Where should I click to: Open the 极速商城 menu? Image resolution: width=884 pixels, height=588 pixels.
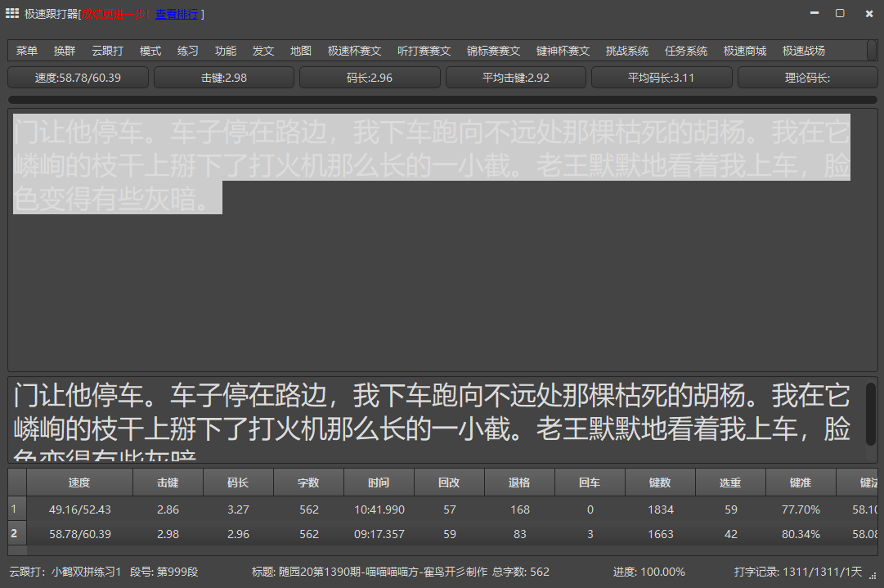point(745,51)
